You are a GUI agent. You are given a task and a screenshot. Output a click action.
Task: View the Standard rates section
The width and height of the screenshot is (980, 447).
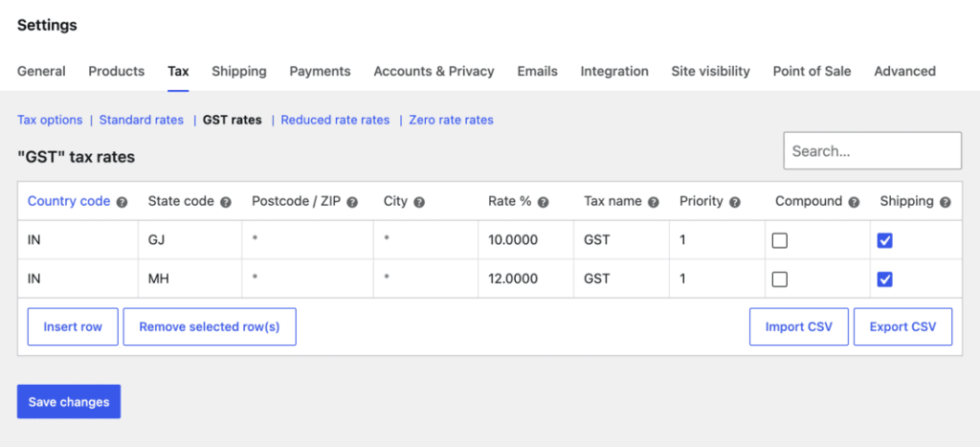pyautogui.click(x=142, y=120)
